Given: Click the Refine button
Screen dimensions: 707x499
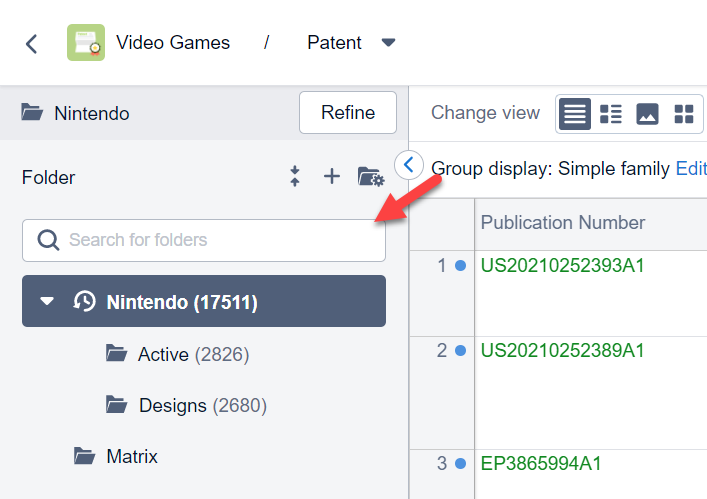Looking at the screenshot, I should click(348, 113).
